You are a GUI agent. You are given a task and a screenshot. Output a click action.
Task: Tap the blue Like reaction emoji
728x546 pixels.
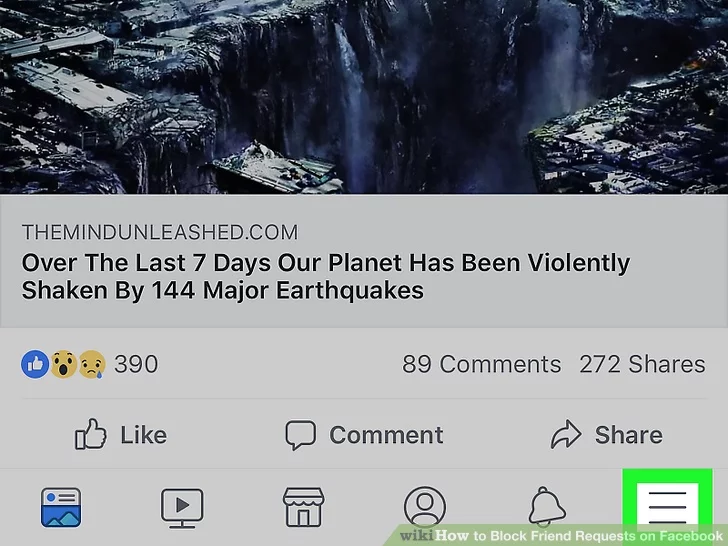(x=35, y=364)
